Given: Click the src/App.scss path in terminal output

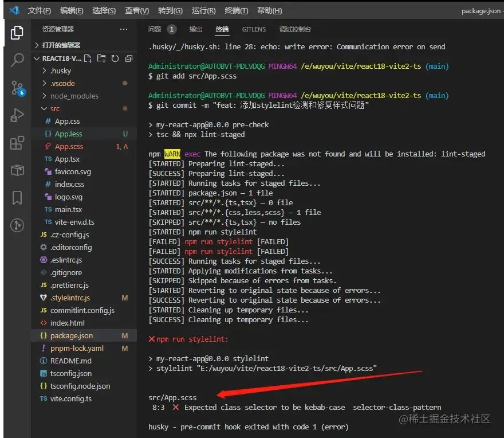Looking at the screenshot, I should pyautogui.click(x=172, y=398).
